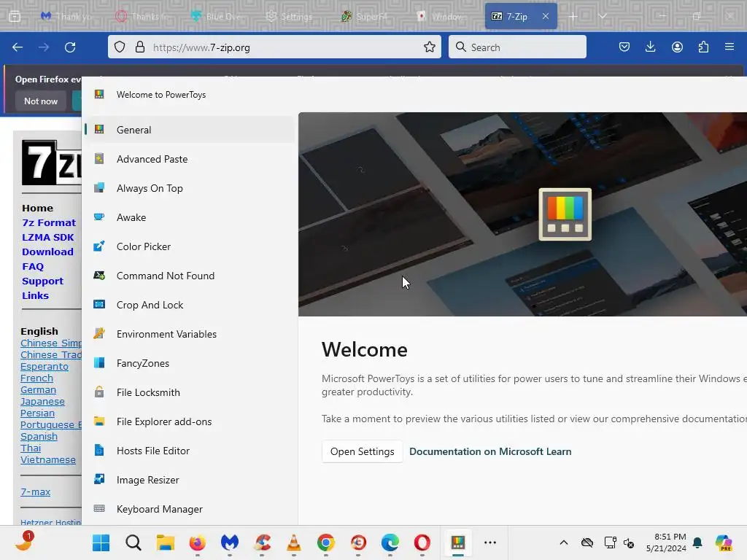
Task: Select Esperanto language link
Action: pyautogui.click(x=44, y=366)
